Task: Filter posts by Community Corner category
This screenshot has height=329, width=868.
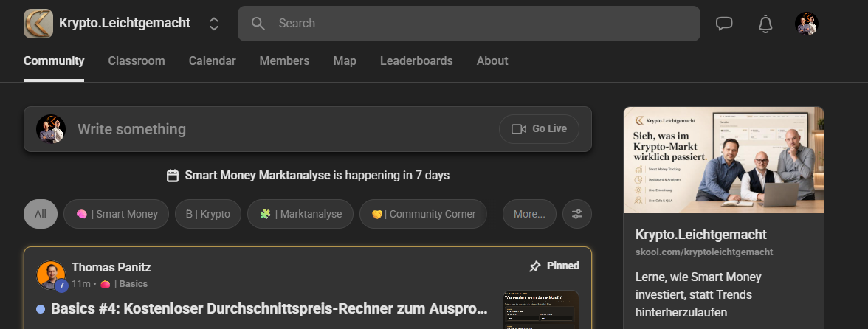Action: coord(423,214)
